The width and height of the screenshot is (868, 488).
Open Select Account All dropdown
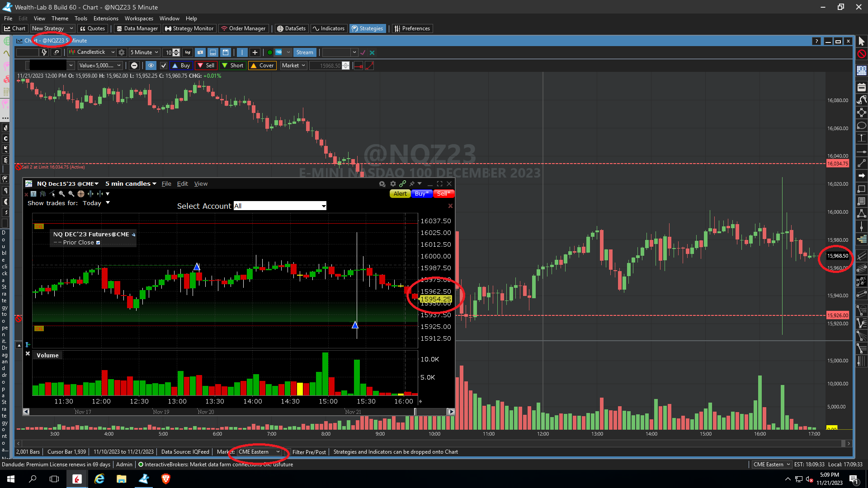[280, 206]
